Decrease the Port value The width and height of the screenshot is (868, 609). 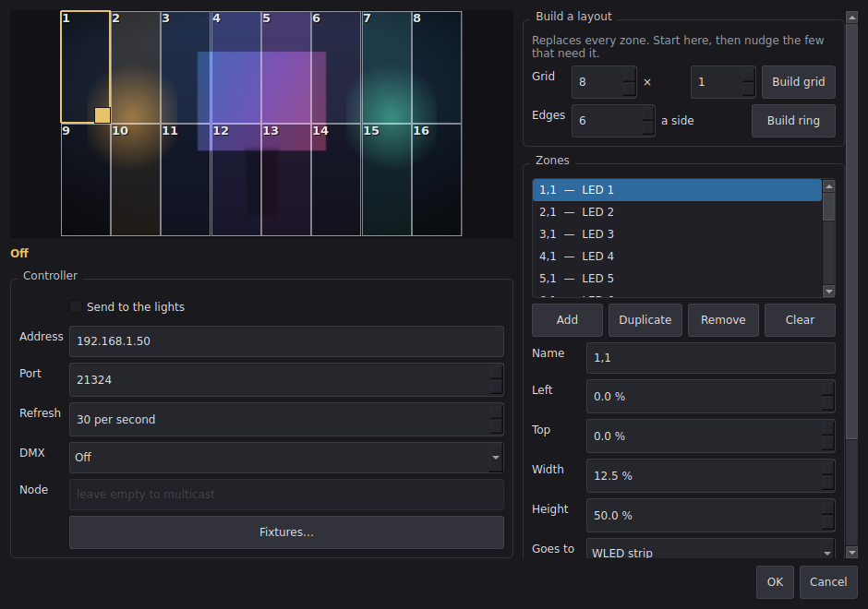pos(497,388)
